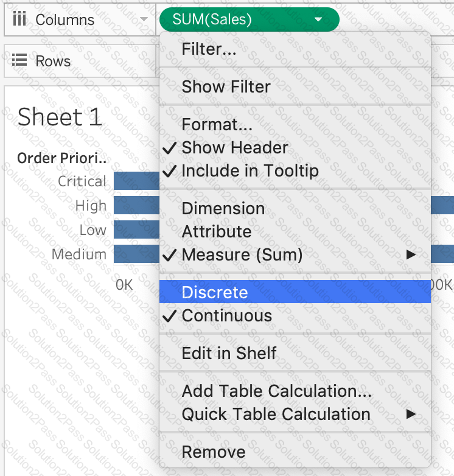Toggle Include in Tooltip option
Image resolution: width=454 pixels, height=476 pixels.
[250, 171]
